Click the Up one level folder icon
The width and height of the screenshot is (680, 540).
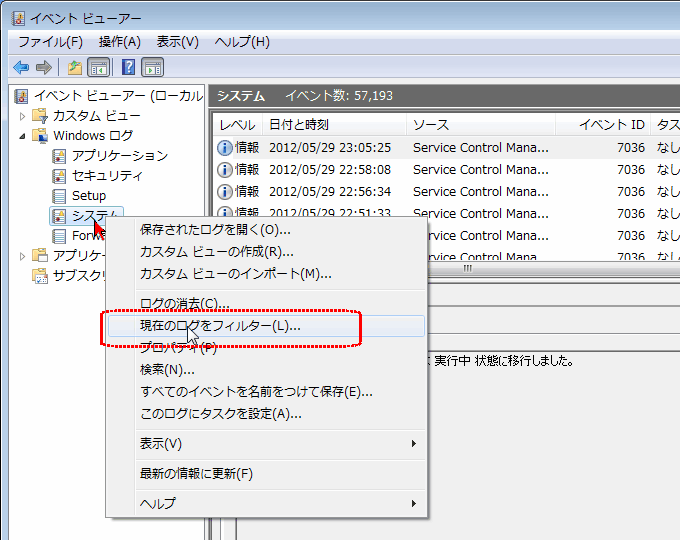pyautogui.click(x=74, y=67)
